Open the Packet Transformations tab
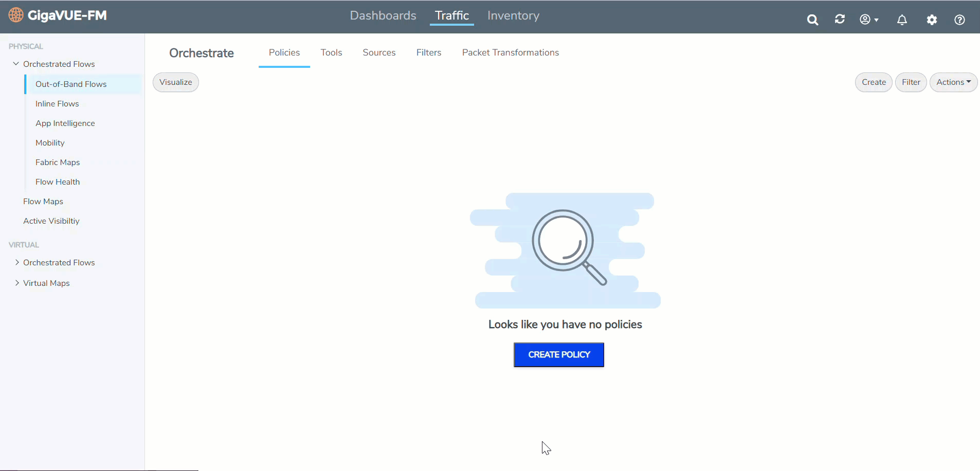The height and width of the screenshot is (471, 980). pos(510,52)
